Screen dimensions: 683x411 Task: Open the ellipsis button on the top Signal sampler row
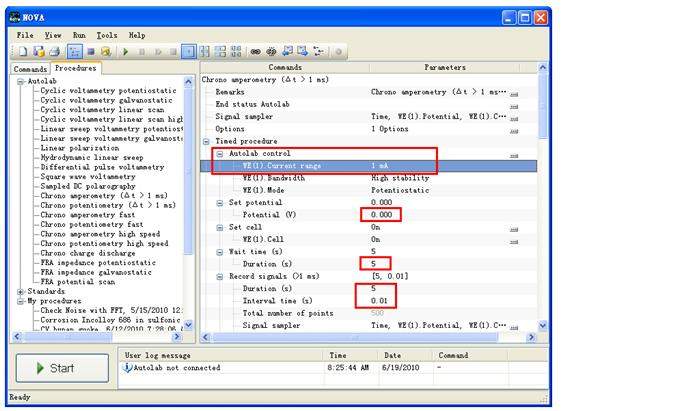pos(514,118)
